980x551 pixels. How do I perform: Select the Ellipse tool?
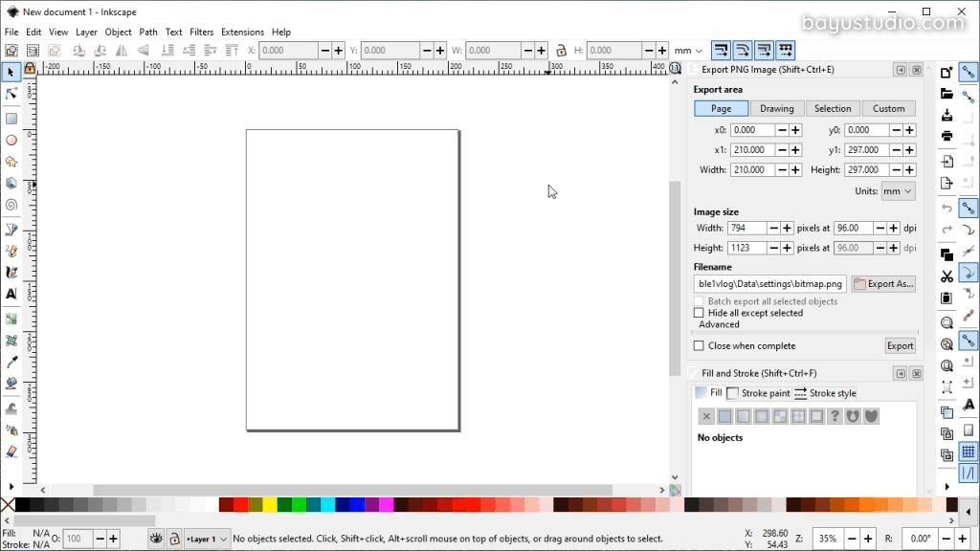point(11,141)
